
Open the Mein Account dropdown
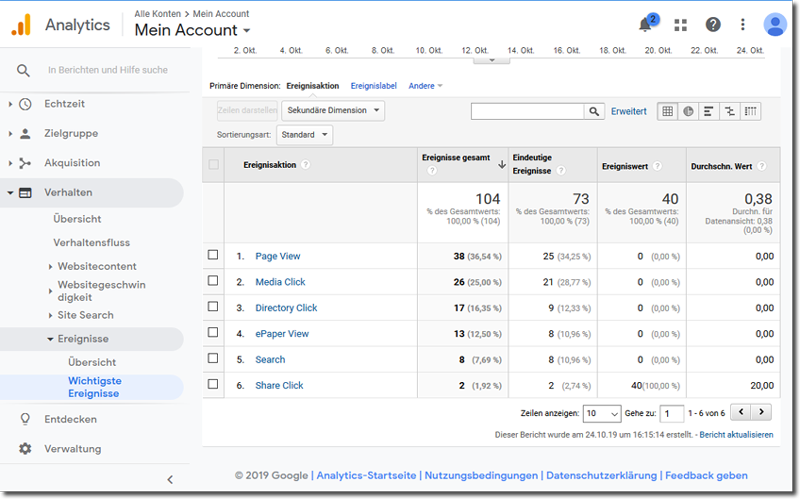(192, 30)
